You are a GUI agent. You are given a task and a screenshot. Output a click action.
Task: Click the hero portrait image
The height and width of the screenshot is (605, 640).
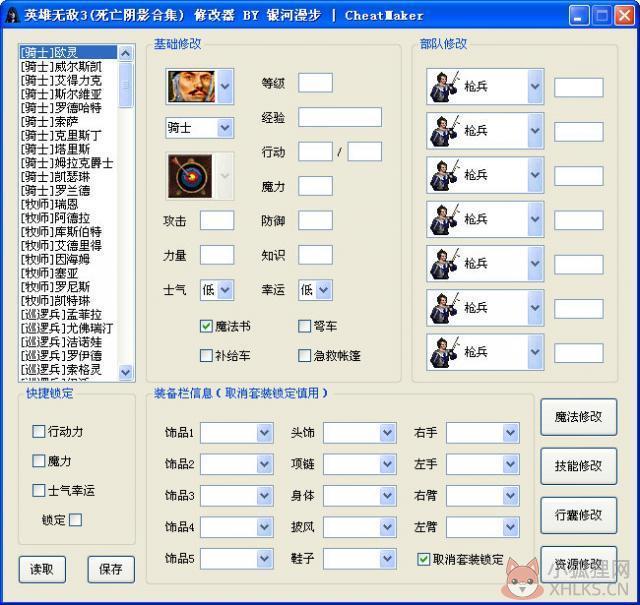(191, 87)
